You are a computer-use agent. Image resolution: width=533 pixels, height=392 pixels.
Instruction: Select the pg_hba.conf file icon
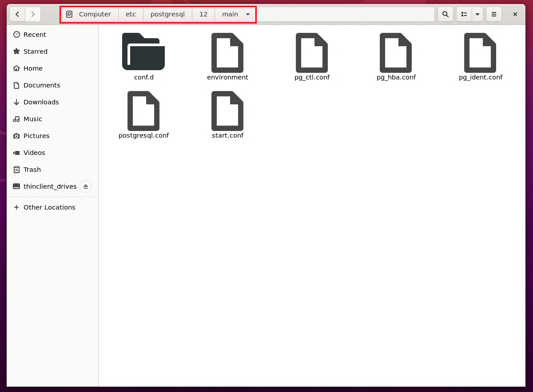pyautogui.click(x=396, y=51)
